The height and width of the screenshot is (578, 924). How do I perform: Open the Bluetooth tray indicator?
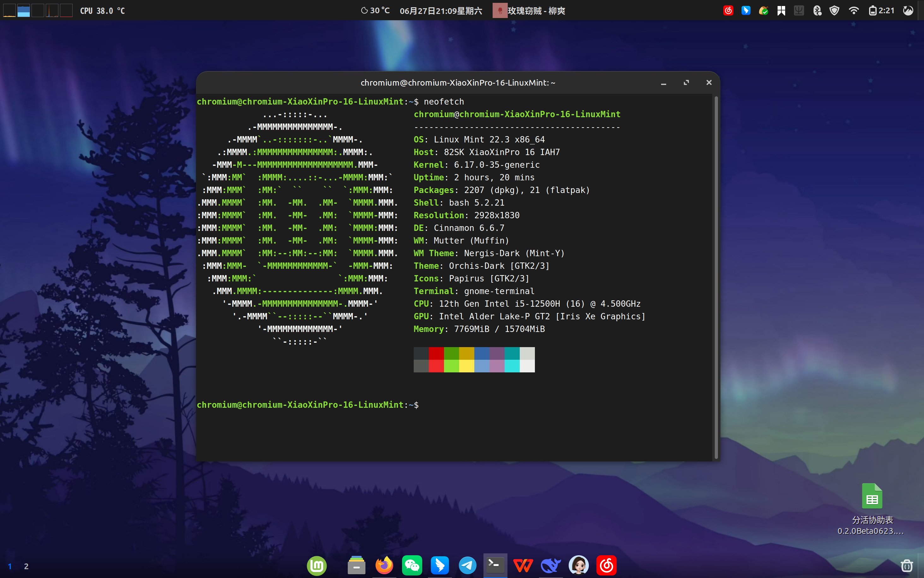click(x=817, y=11)
